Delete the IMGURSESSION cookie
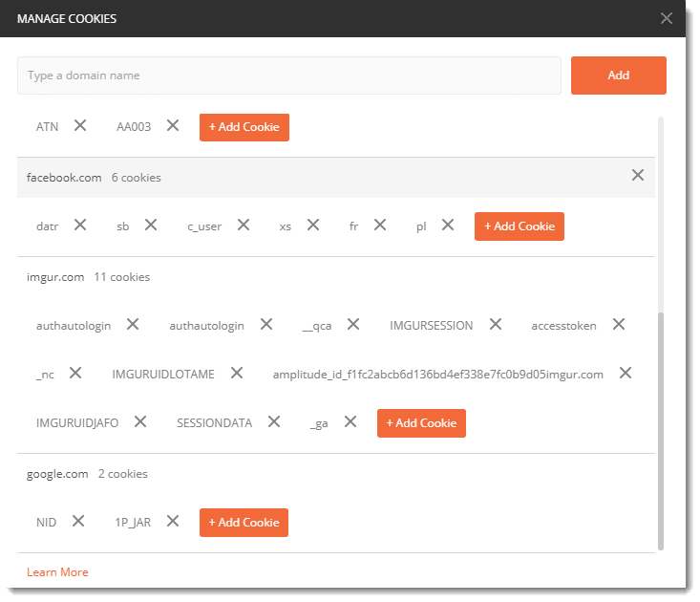The width and height of the screenshot is (700, 602). click(x=496, y=324)
